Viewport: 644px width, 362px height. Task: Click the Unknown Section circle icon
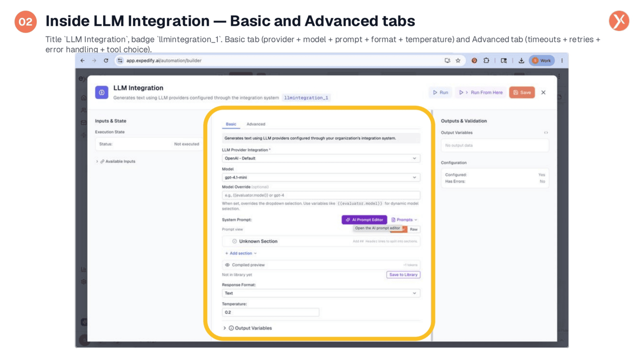[234, 241]
